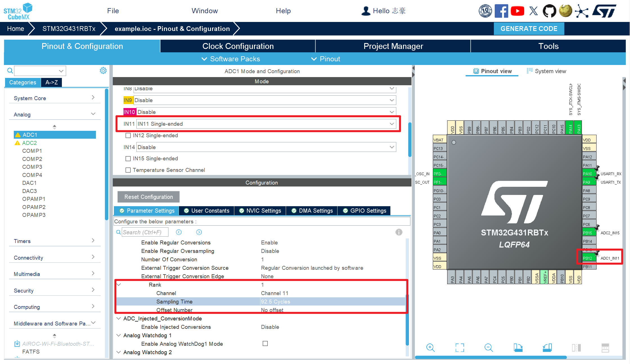
Task: Click the Facebook icon in header
Action: pyautogui.click(x=501, y=11)
